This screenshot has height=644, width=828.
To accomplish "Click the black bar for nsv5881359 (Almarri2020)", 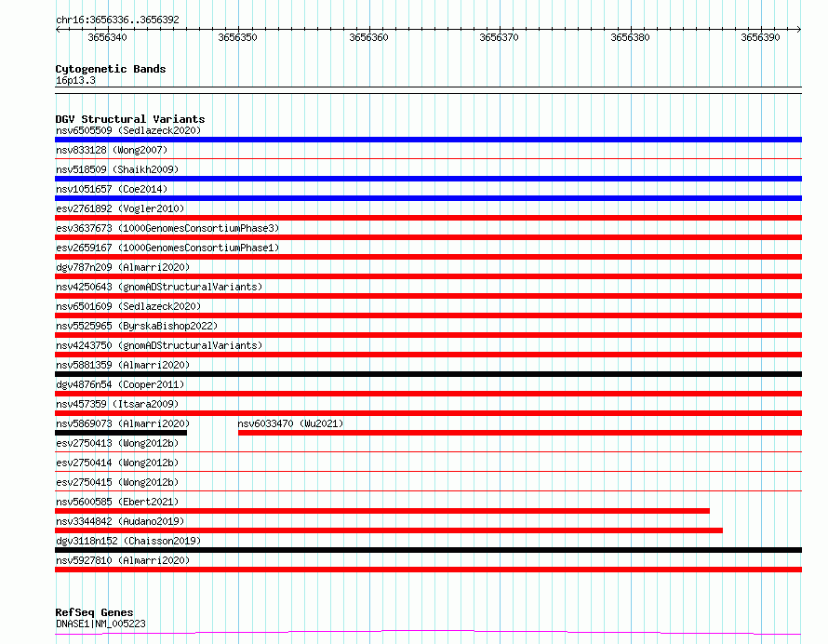I will coord(428,374).
